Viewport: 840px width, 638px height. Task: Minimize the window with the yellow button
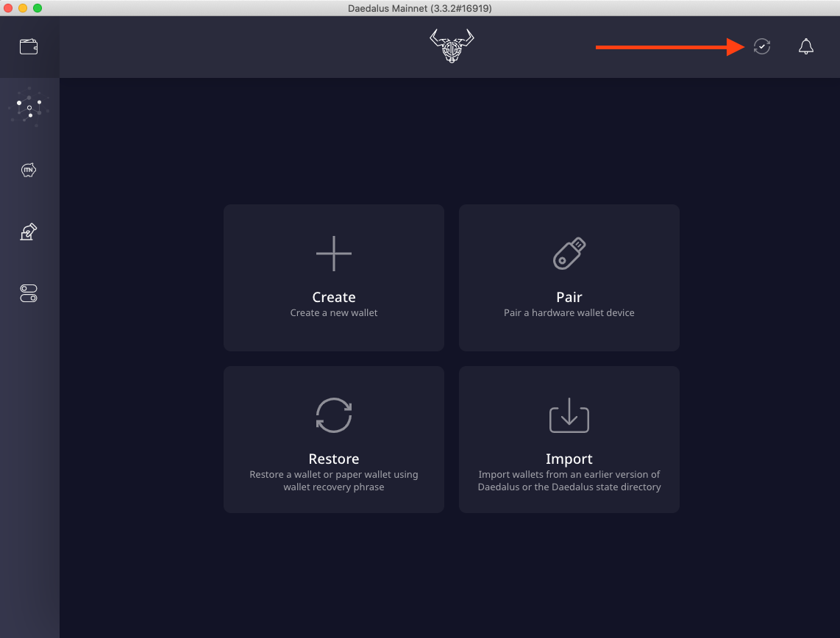tap(23, 8)
